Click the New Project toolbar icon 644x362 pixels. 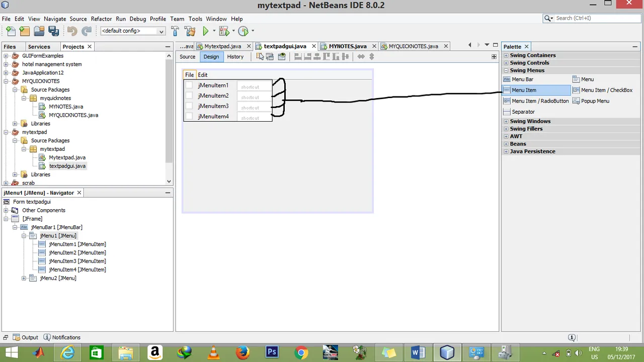[25, 31]
